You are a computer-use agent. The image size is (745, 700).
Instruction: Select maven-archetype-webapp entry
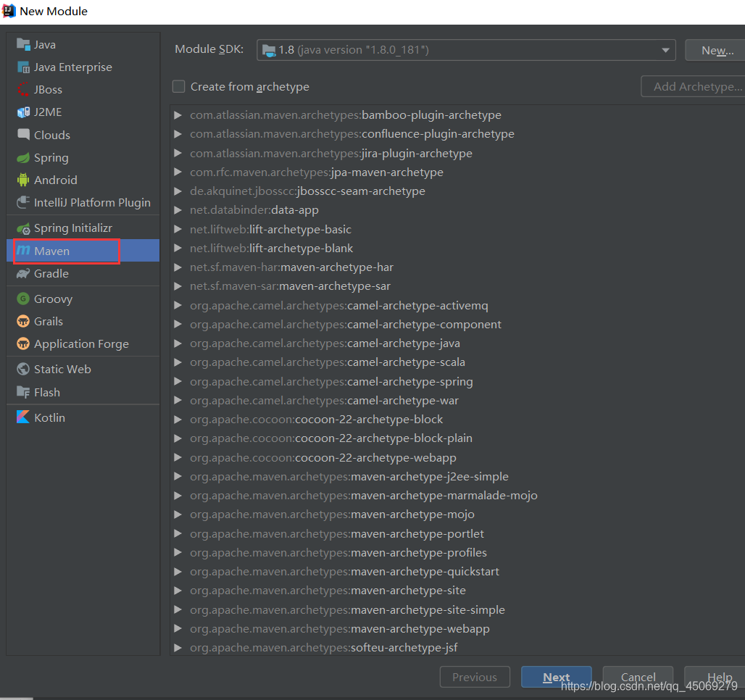340,629
